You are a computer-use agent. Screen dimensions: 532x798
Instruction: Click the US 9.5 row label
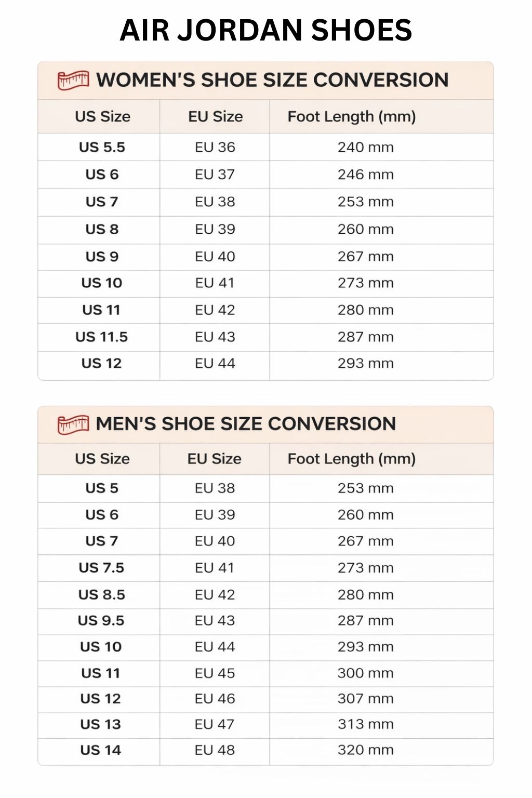101,621
